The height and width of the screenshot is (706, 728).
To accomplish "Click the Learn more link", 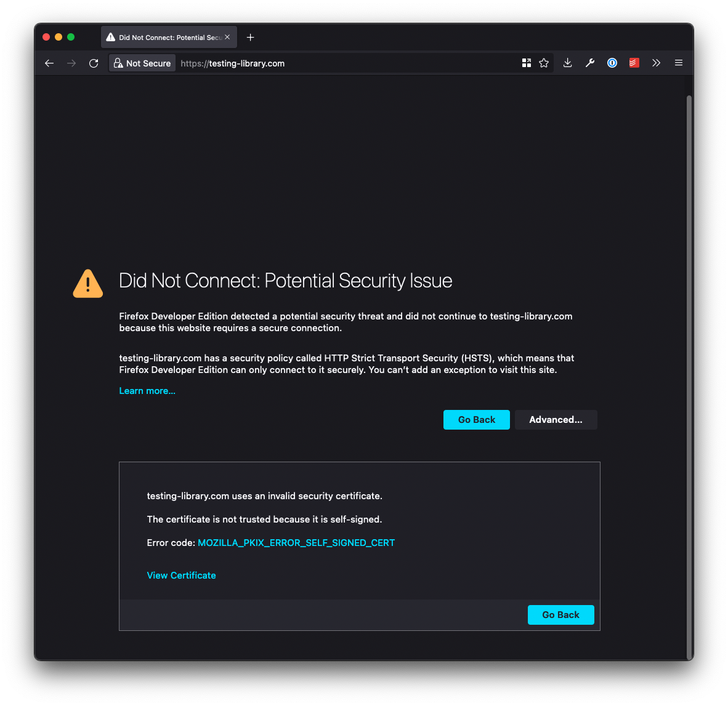I will (x=147, y=390).
